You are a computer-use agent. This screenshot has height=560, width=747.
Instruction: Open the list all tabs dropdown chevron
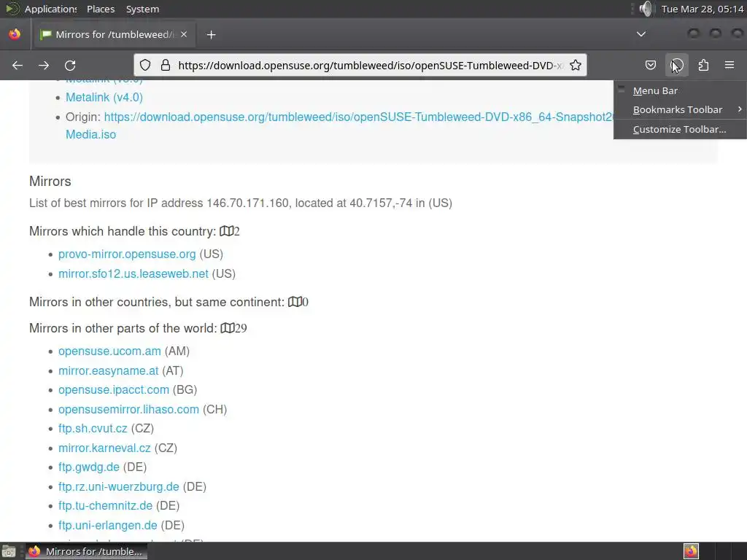(641, 34)
